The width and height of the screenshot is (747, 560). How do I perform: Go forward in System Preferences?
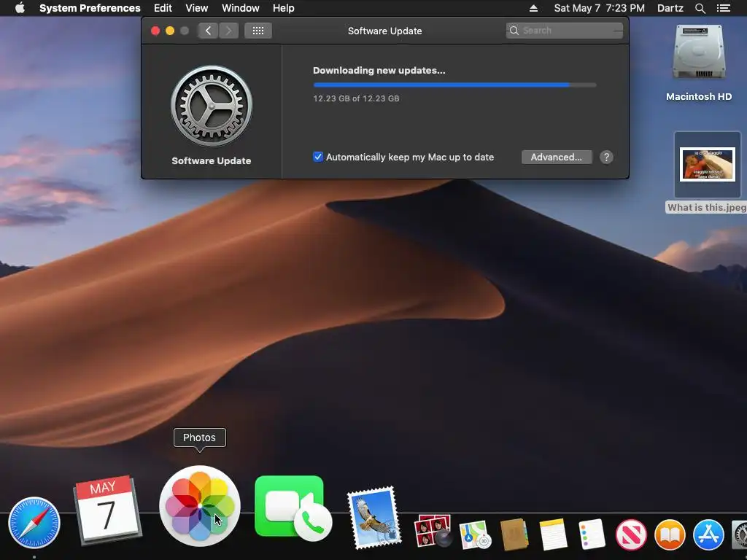(228, 31)
